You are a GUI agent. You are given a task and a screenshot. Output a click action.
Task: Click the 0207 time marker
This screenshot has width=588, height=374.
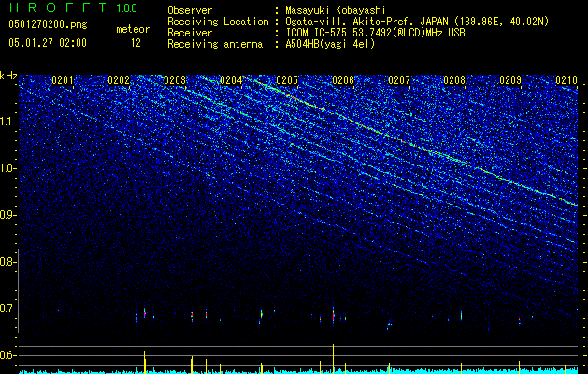click(399, 80)
